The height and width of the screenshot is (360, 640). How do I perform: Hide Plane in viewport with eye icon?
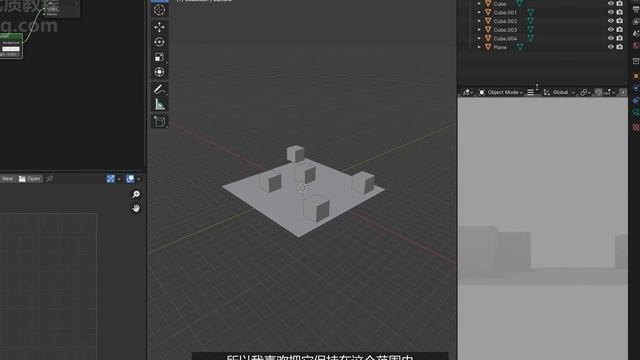pyautogui.click(x=611, y=47)
